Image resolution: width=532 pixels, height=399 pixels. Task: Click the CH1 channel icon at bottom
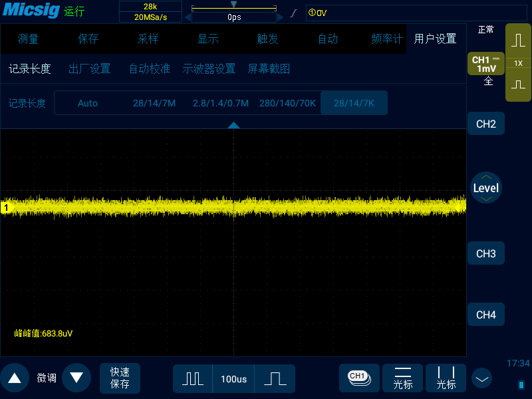click(359, 378)
